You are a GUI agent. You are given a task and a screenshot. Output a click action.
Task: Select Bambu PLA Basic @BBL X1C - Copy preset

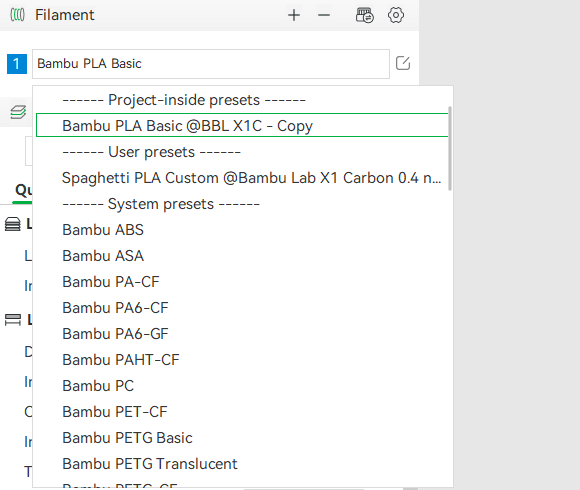click(242, 125)
